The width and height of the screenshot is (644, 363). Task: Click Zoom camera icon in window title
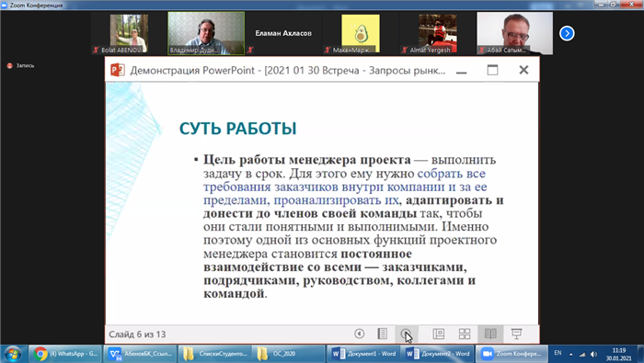pos(5,5)
